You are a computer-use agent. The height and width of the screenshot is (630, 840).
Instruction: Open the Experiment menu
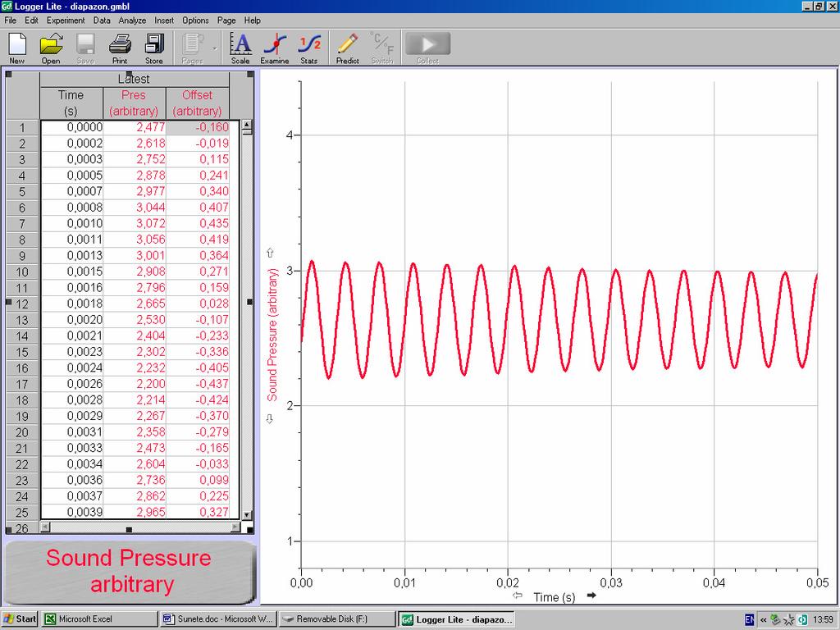(66, 21)
